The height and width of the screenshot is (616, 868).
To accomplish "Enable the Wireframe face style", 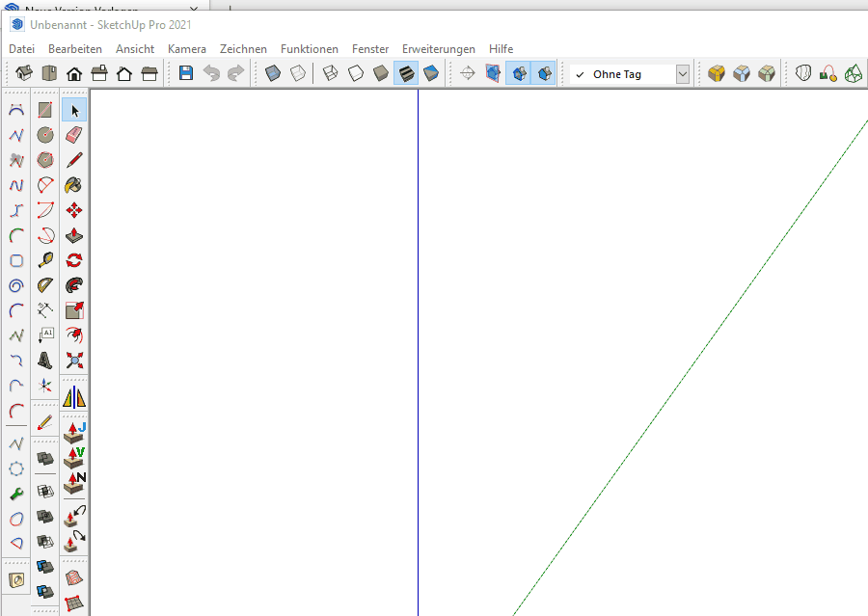I will click(330, 73).
